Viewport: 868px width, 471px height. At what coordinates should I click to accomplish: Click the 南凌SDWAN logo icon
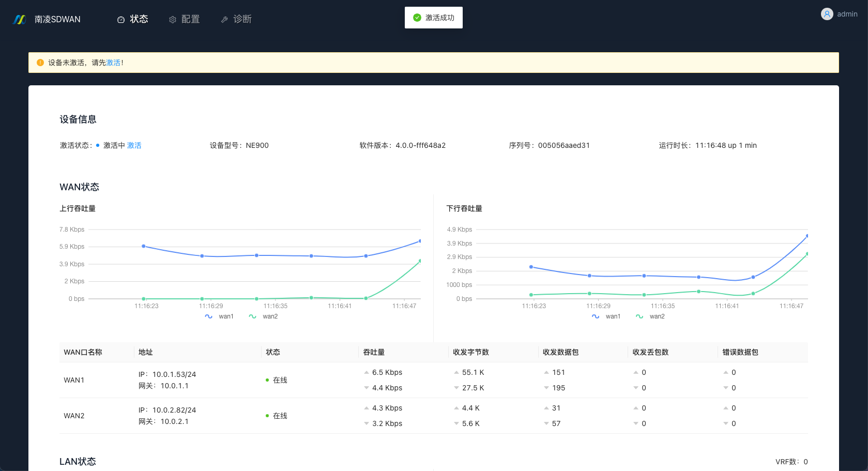pyautogui.click(x=20, y=20)
